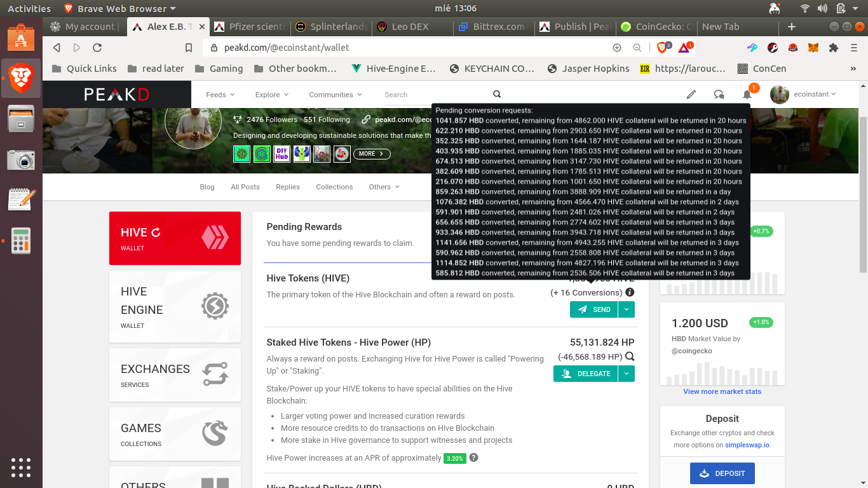868x488 pixels.
Task: Open the post editor pencil icon
Action: [691, 94]
